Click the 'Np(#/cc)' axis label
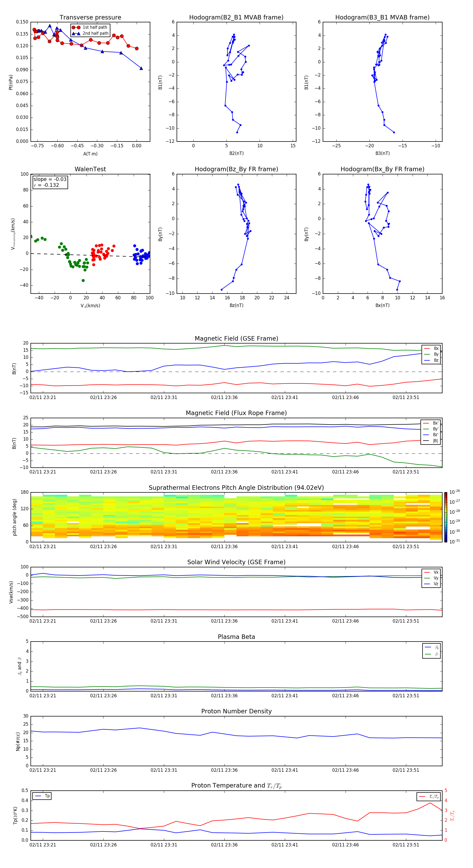Screen dimensions: 473x868 click(x=18, y=741)
